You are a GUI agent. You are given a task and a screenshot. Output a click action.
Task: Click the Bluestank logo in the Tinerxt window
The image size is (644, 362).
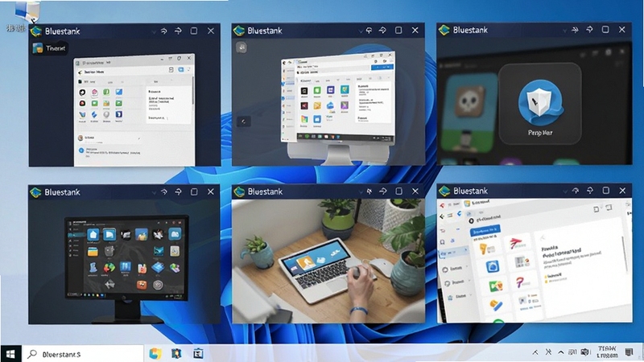click(36, 31)
